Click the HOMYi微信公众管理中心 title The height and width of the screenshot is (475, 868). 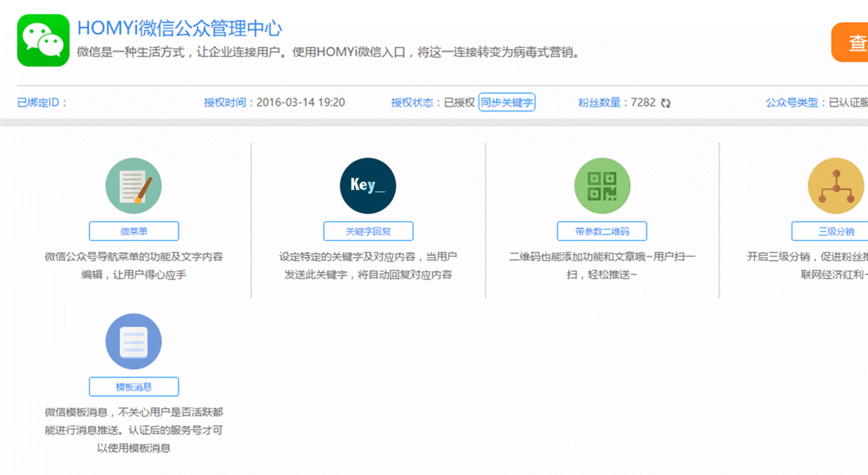[x=179, y=28]
